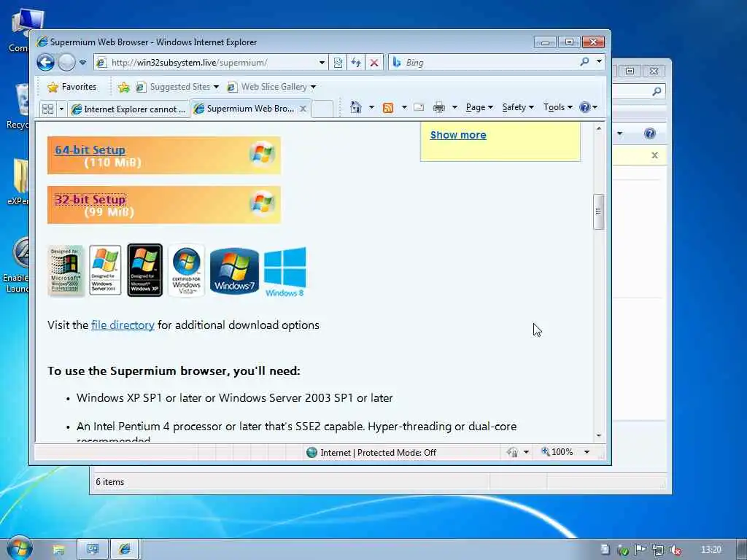Click the Show more link
The width and height of the screenshot is (747, 560).
(458, 135)
